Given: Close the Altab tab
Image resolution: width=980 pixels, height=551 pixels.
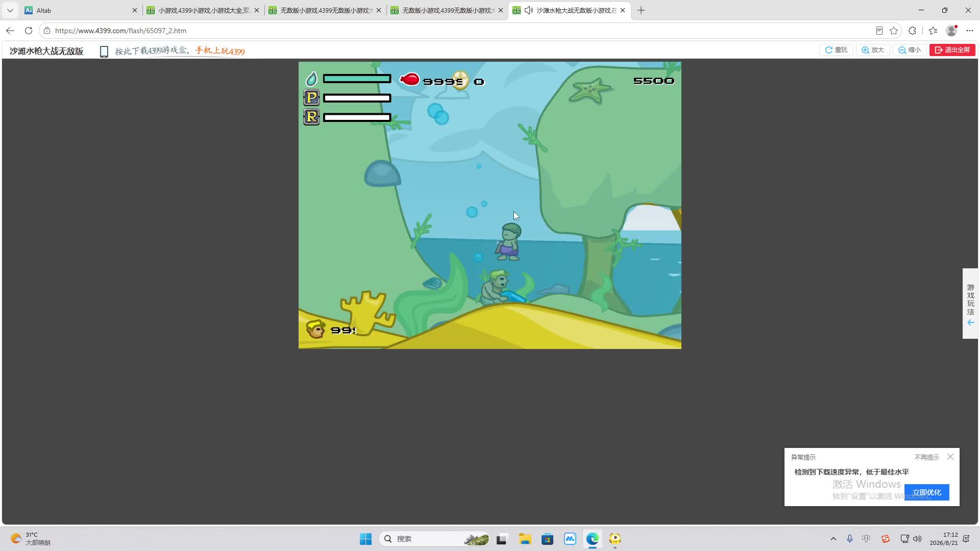Looking at the screenshot, I should tap(135, 10).
